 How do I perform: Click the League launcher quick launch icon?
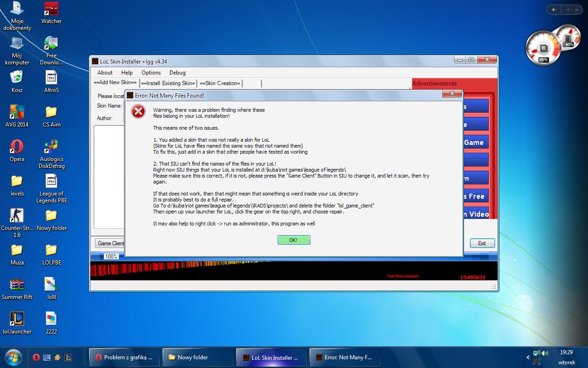68,357
